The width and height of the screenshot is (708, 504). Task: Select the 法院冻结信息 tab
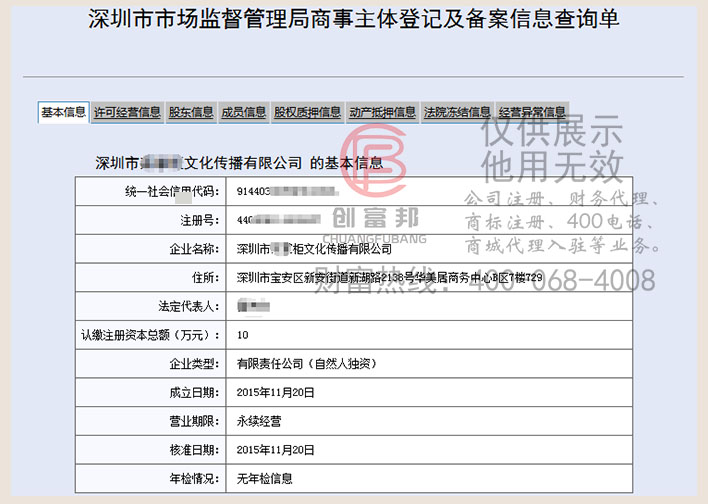click(x=457, y=112)
